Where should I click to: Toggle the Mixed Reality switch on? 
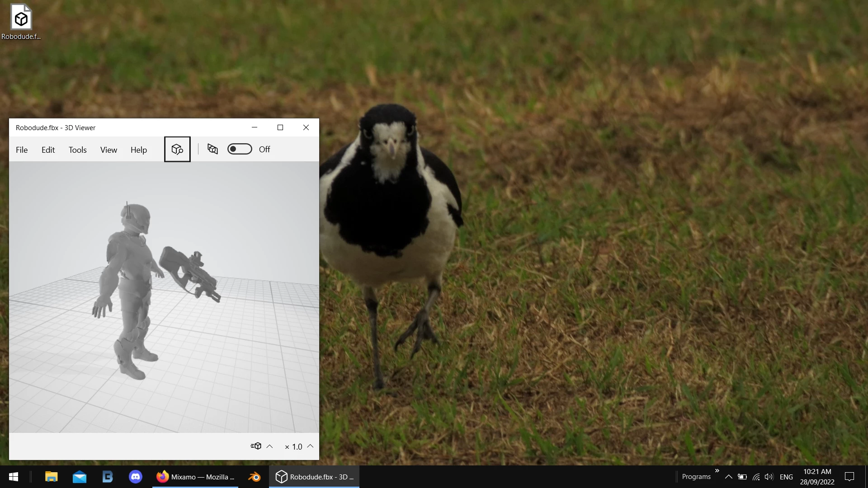click(240, 149)
